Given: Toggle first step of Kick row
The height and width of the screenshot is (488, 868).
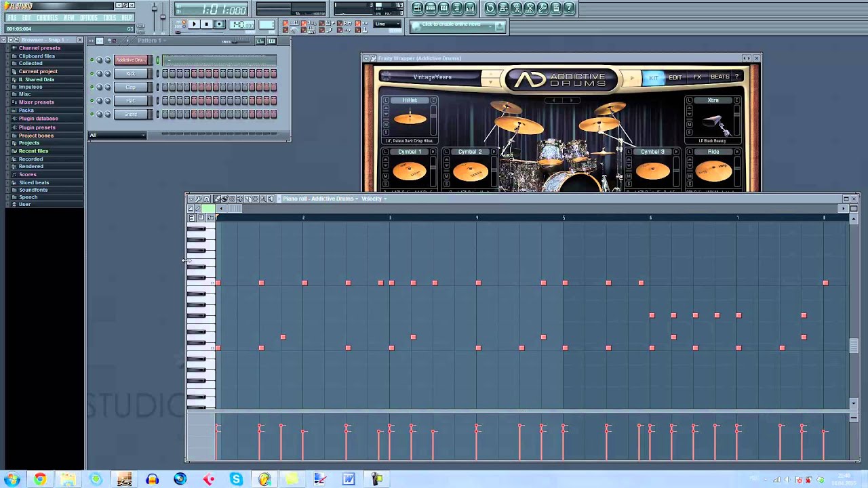Looking at the screenshot, I should (x=165, y=73).
